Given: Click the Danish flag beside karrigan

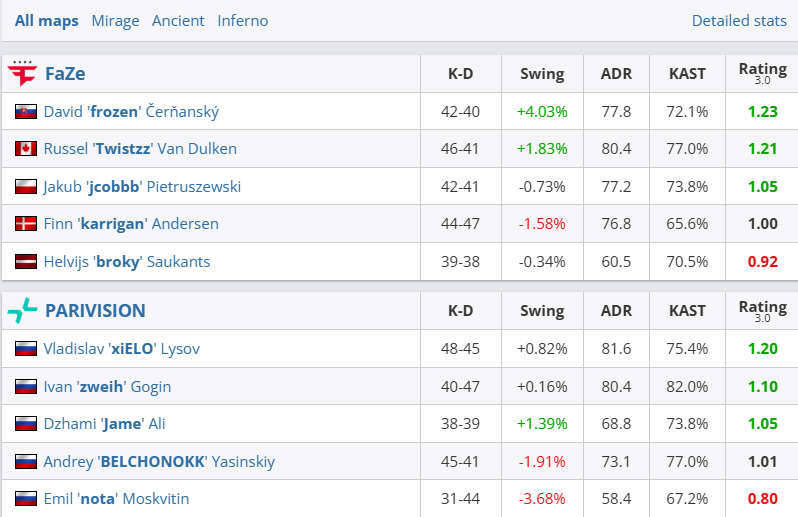Looking at the screenshot, I should (26, 224).
